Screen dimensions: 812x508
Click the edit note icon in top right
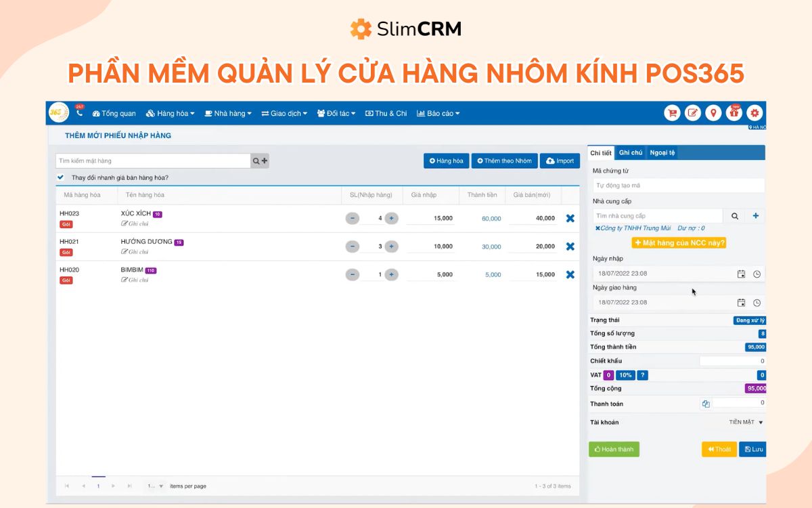(692, 113)
